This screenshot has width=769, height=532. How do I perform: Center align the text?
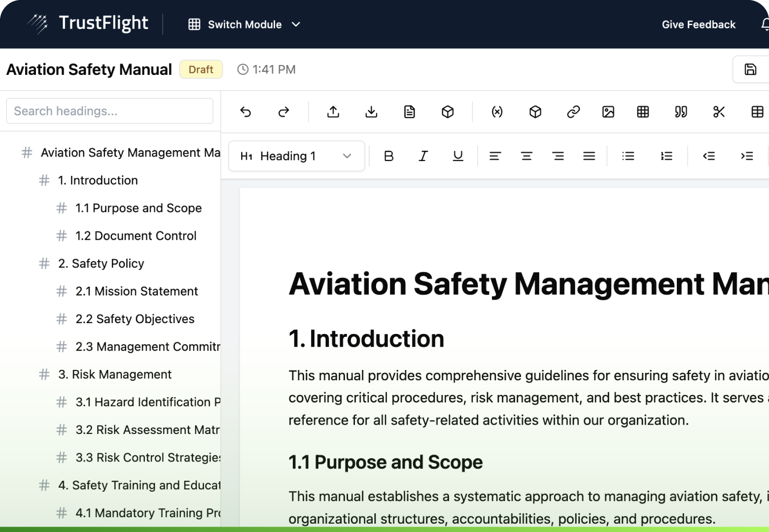[526, 156]
